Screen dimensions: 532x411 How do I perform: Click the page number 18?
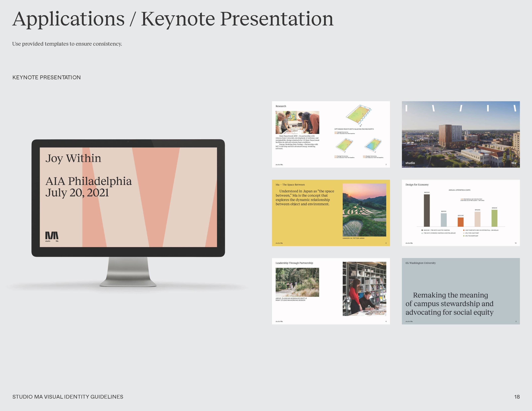click(x=517, y=397)
